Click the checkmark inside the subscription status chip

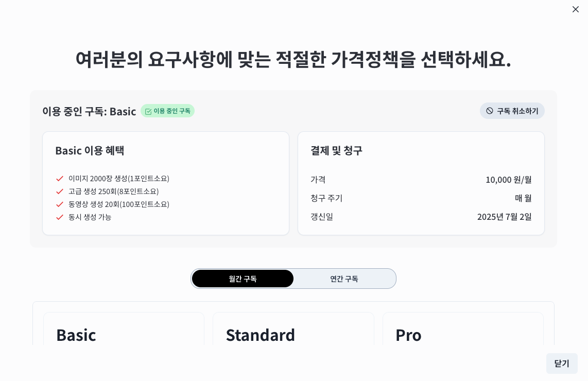point(148,111)
